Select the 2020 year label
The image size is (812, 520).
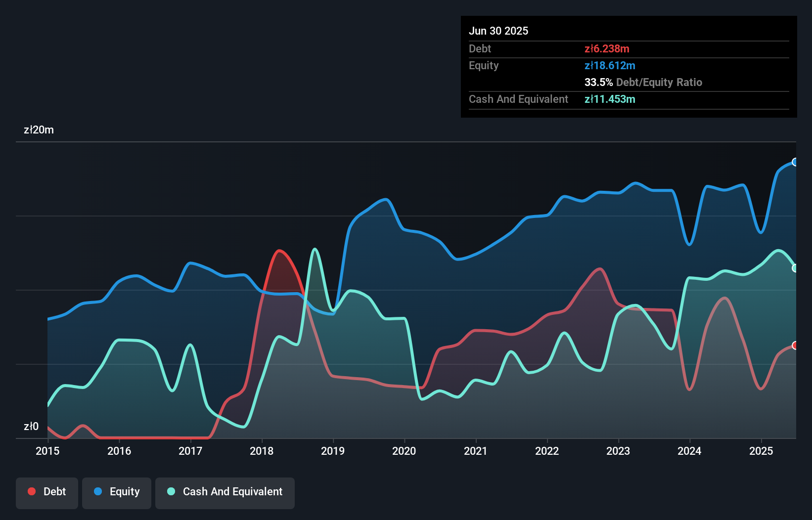404,451
